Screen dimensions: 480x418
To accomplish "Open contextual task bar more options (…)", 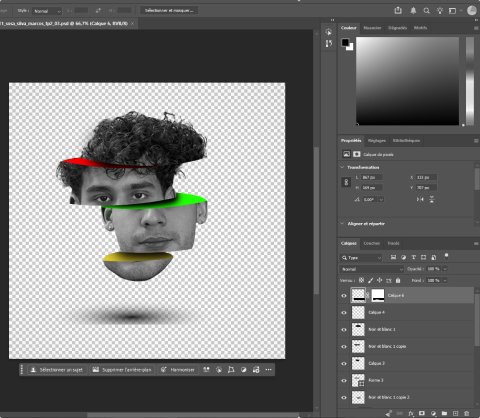I will (x=268, y=370).
